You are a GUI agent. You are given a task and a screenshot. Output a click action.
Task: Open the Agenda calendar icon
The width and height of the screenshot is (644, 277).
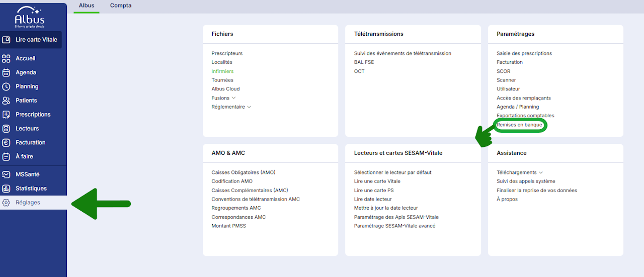(6, 72)
